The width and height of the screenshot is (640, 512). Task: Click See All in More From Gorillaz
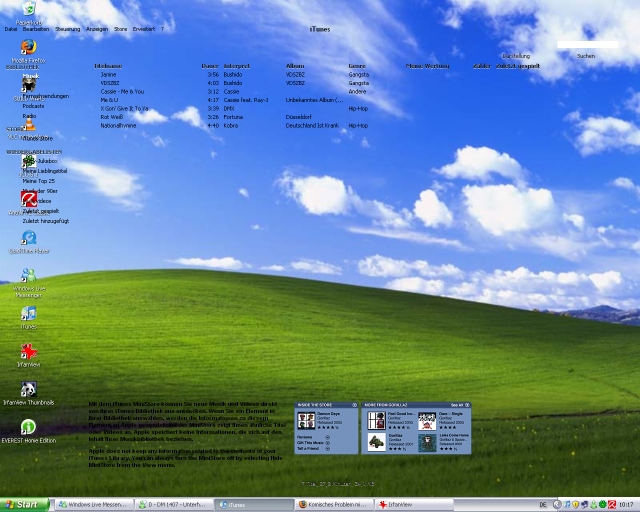coord(457,405)
